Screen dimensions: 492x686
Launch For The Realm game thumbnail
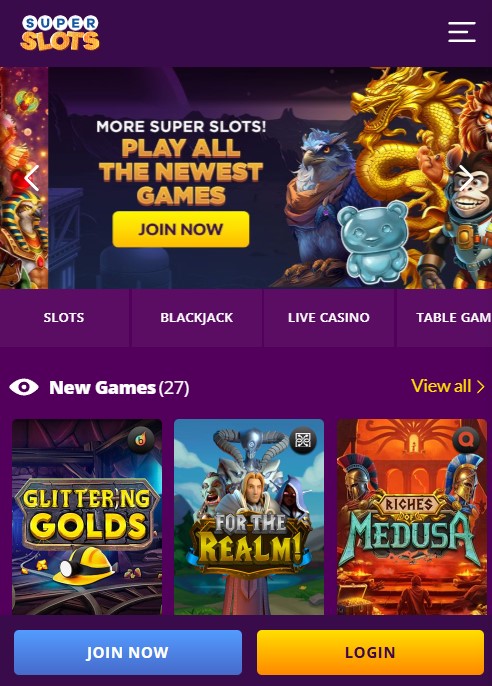[249, 517]
